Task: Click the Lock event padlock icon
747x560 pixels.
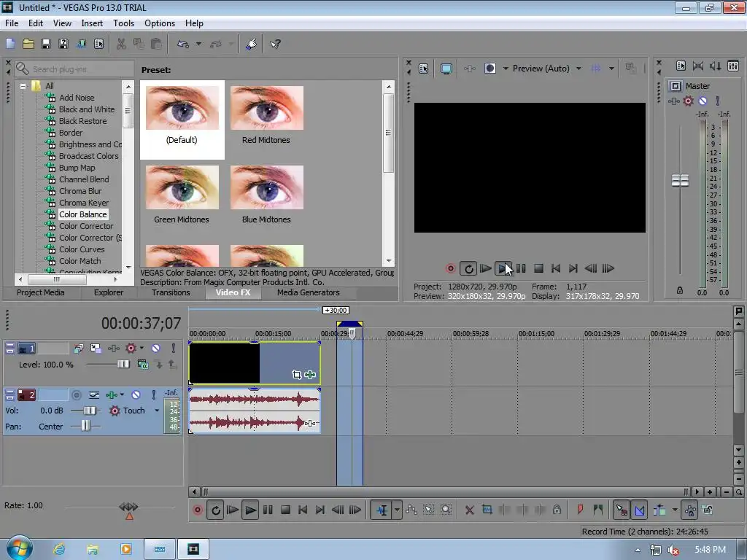Action: (557, 510)
